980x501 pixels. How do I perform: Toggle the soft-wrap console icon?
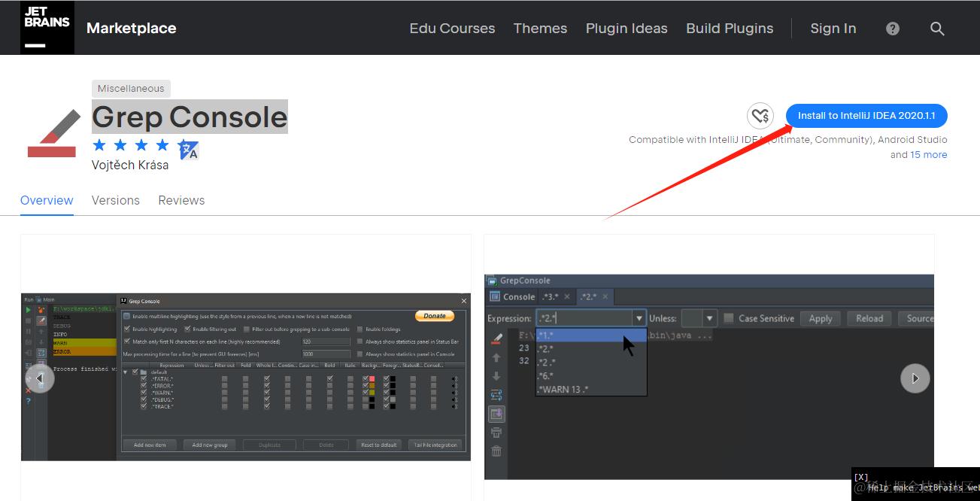[496, 395]
